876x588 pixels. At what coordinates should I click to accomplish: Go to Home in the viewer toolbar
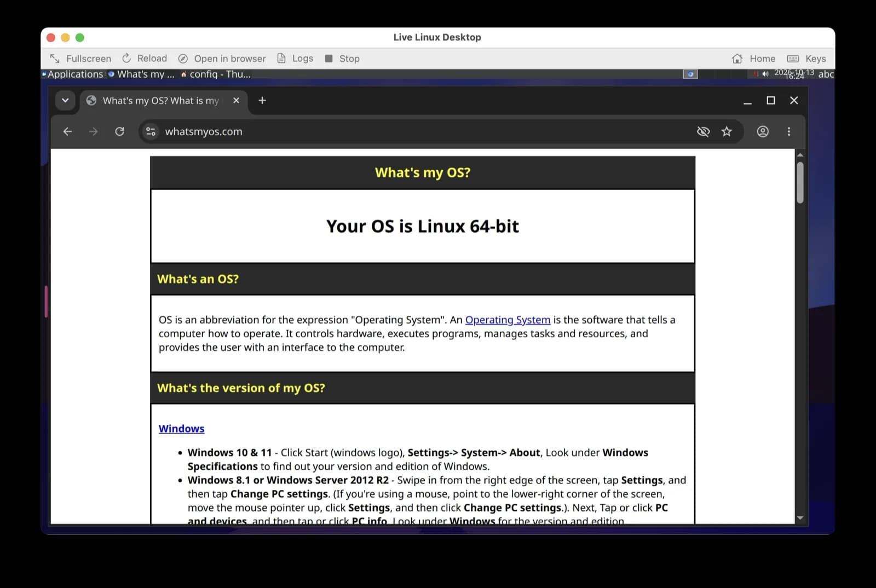pos(754,59)
